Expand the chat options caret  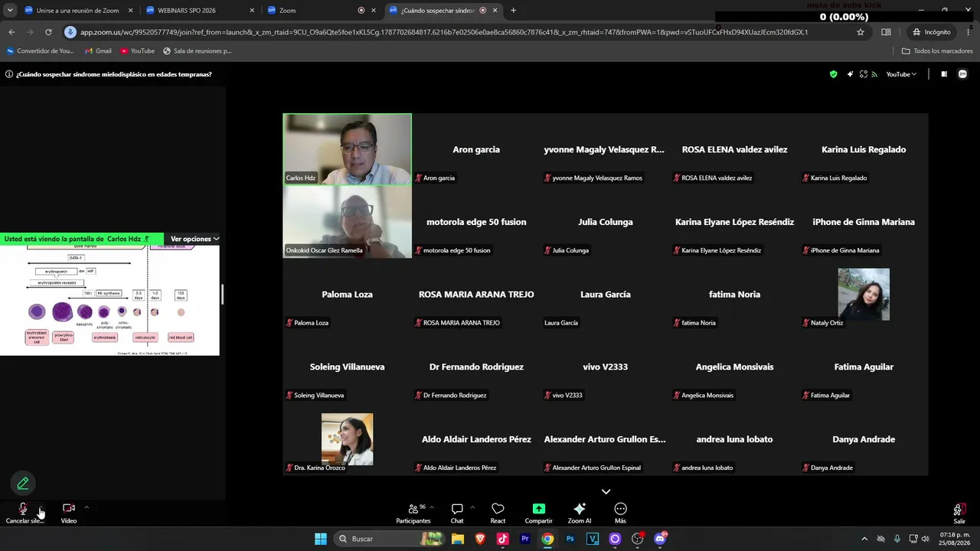pyautogui.click(x=472, y=507)
